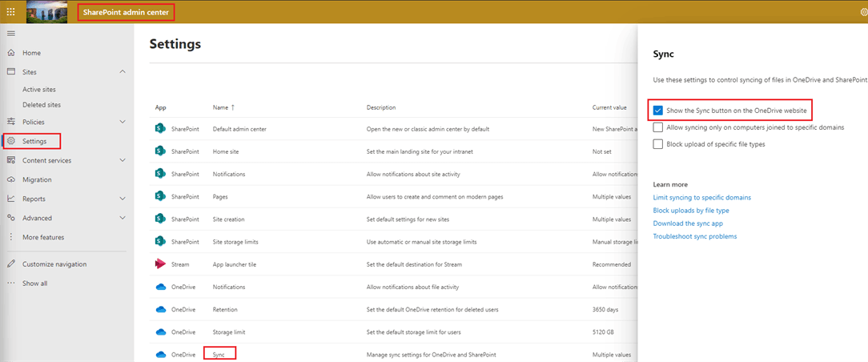Open the Sync setting row name

(219, 353)
